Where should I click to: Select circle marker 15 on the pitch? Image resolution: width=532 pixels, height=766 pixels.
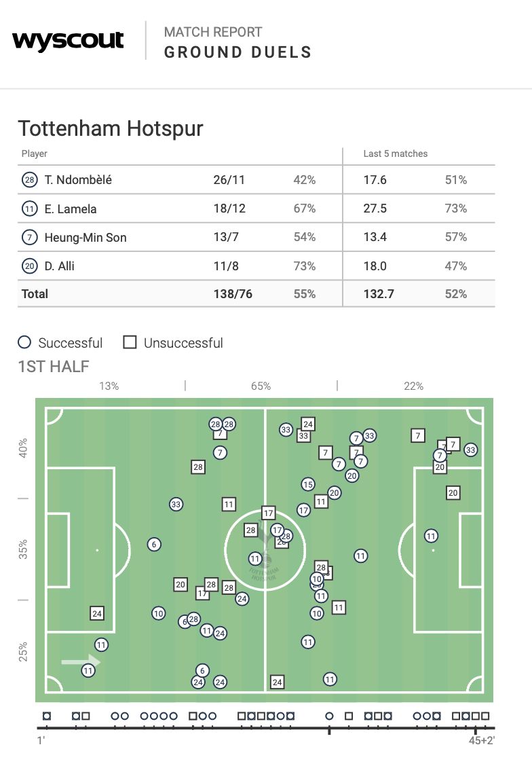308,484
